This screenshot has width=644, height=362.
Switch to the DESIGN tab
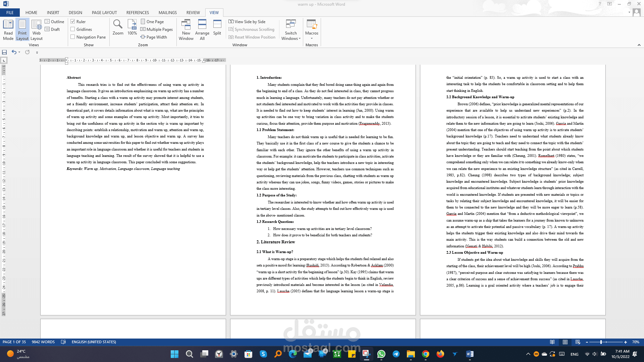point(75,12)
